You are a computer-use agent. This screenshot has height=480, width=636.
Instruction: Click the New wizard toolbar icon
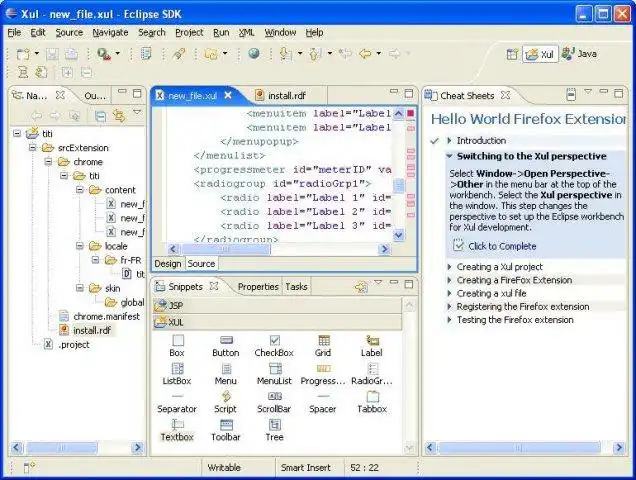click(x=23, y=54)
